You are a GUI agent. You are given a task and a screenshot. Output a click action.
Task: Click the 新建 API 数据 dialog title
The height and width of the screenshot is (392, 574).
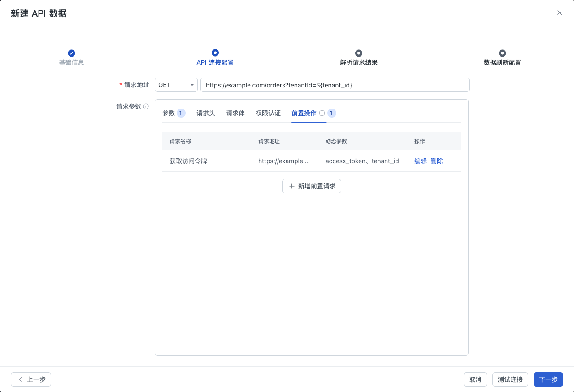[x=39, y=13]
